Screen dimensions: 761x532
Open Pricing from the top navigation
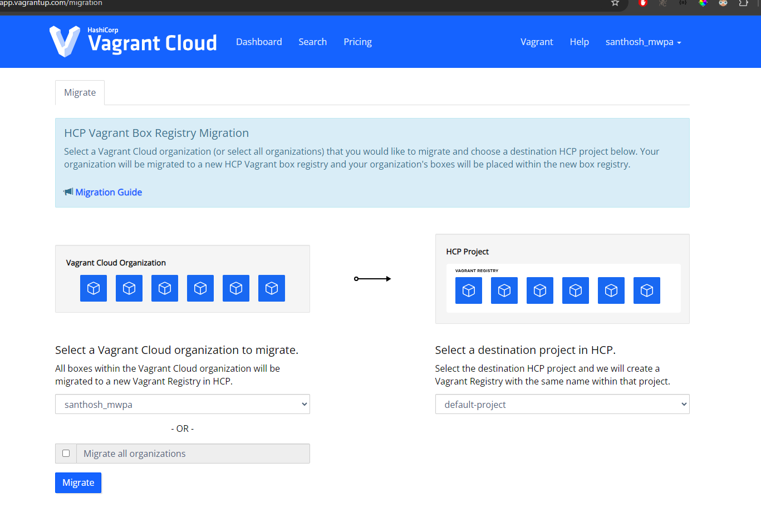click(357, 42)
